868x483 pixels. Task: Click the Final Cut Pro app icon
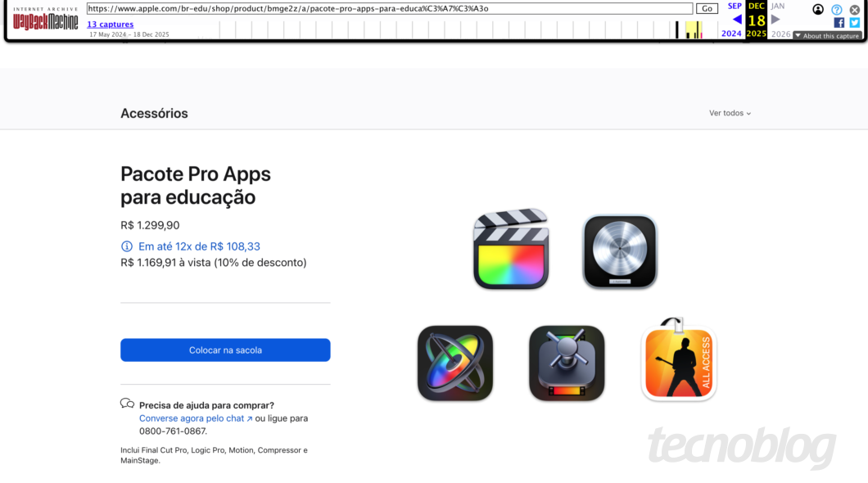coord(510,249)
